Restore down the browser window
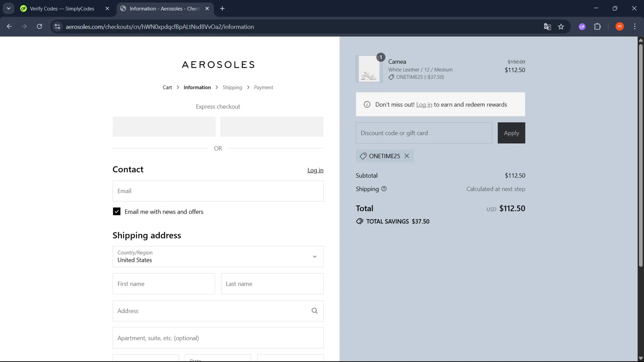This screenshot has width=644, height=362. (615, 8)
